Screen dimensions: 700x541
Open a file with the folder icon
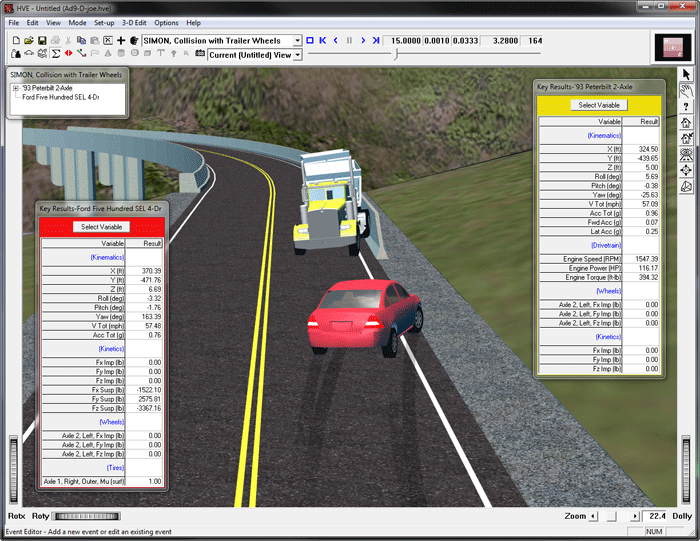coord(29,41)
